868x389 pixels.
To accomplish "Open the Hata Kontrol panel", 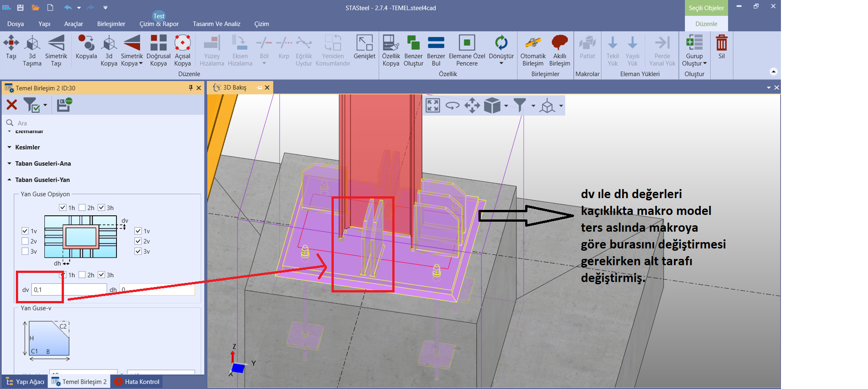I will (x=137, y=382).
